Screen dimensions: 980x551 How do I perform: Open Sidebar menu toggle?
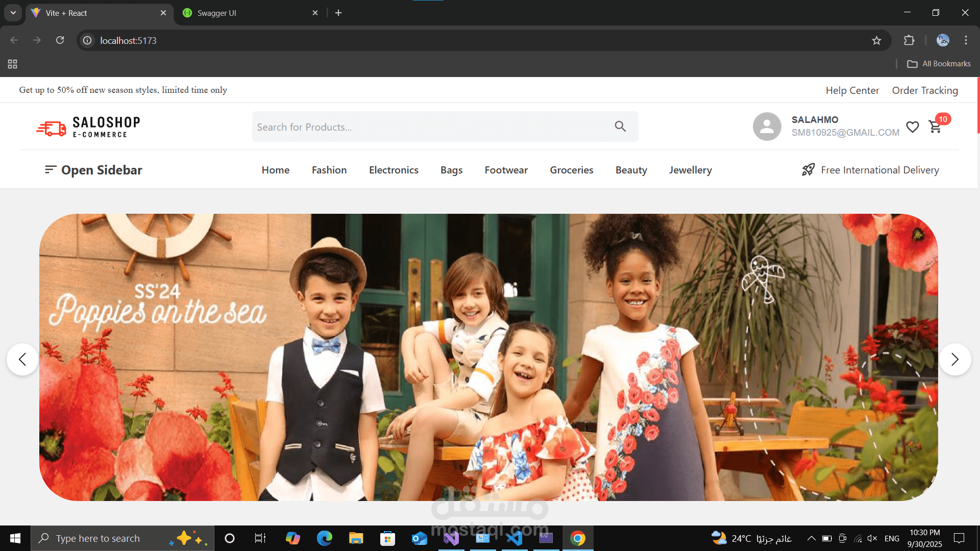point(93,170)
